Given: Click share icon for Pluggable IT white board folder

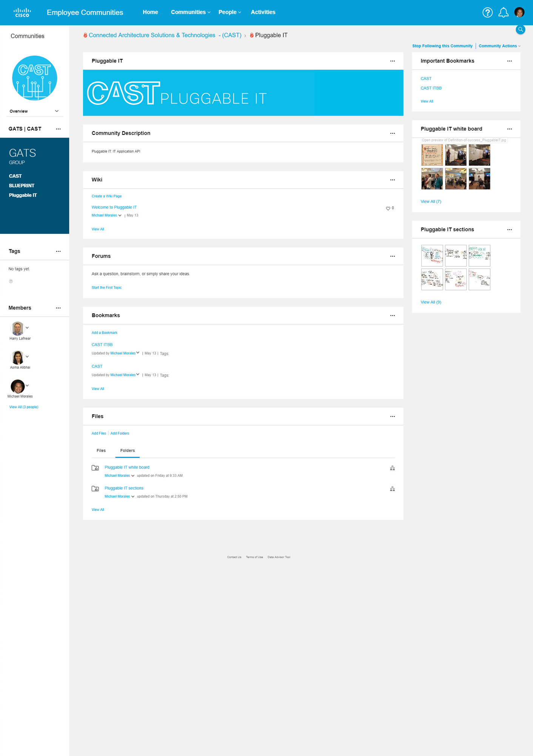Looking at the screenshot, I should point(392,468).
